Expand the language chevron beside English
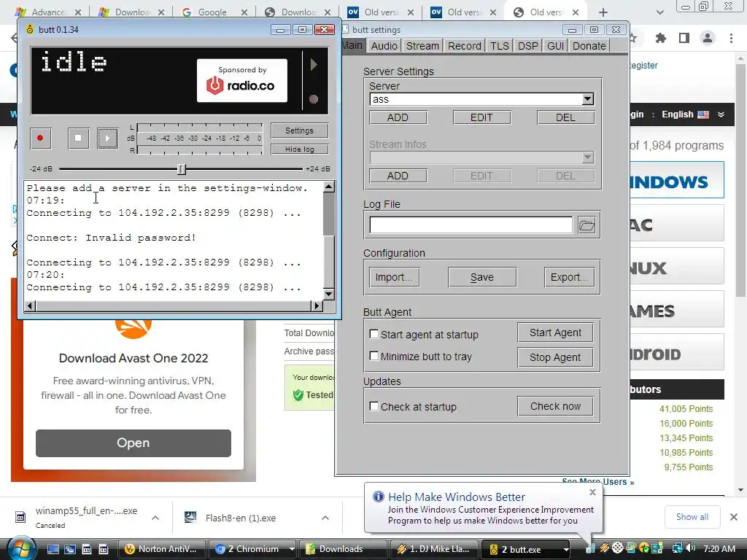Viewport: 747px width, 560px height. [x=721, y=114]
